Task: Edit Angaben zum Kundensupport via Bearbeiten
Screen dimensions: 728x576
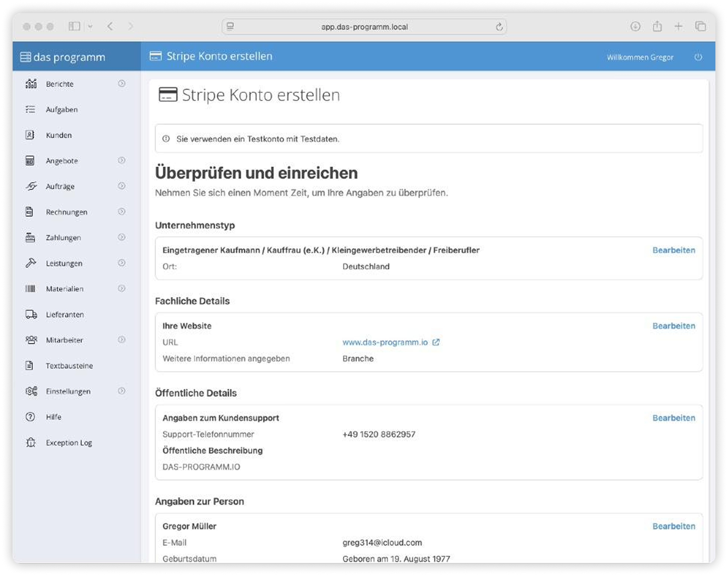Action: 674,418
